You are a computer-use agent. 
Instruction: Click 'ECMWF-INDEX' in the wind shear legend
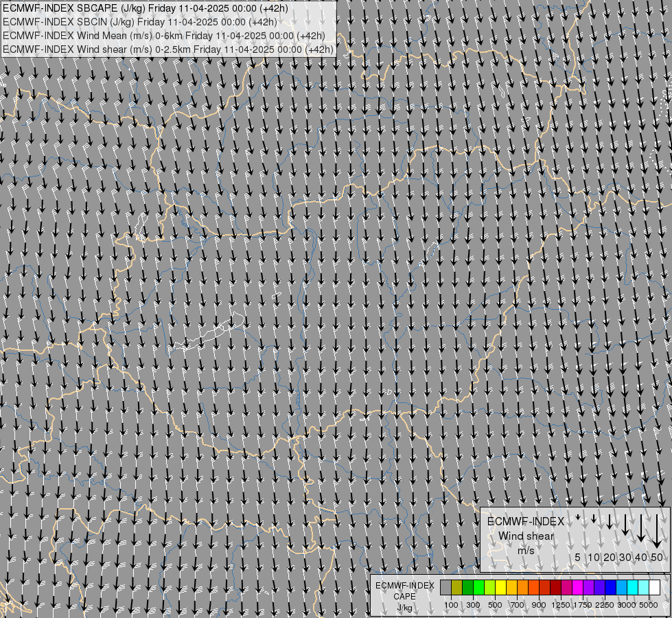coord(526,521)
